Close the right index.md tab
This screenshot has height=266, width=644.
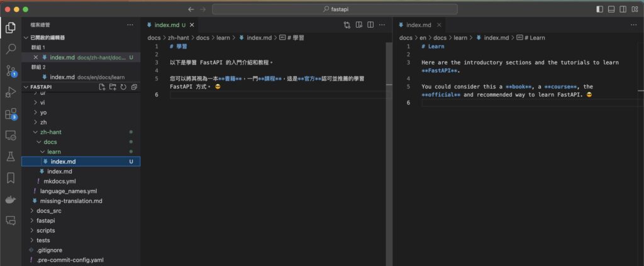(439, 25)
